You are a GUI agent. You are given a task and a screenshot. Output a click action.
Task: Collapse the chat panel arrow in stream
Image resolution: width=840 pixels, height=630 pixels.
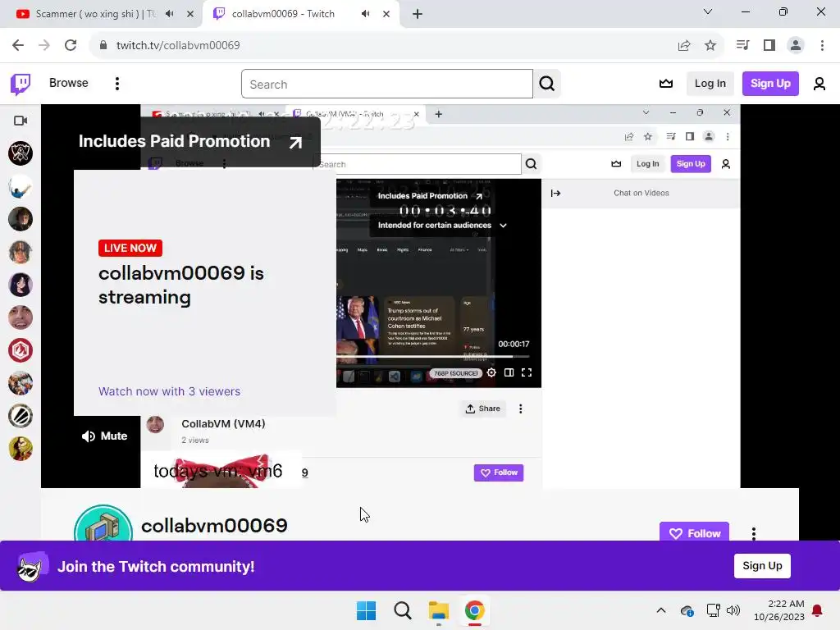coord(555,193)
